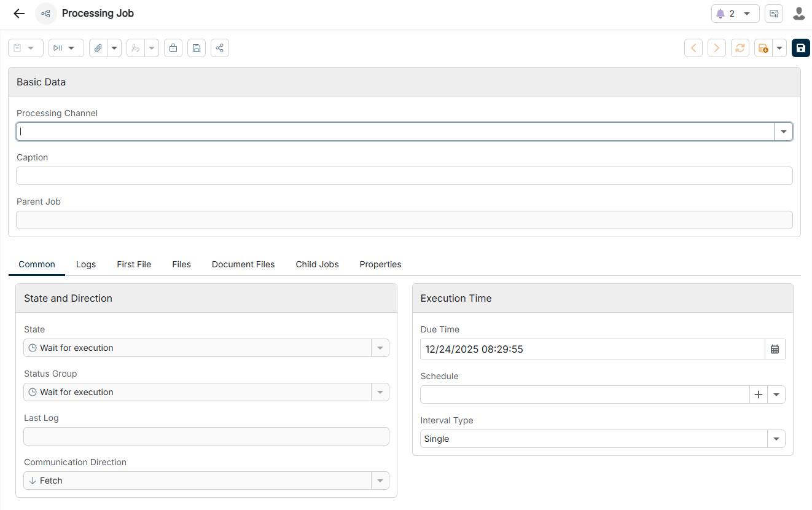
Task: Go to previous record with left chevron
Action: click(693, 48)
